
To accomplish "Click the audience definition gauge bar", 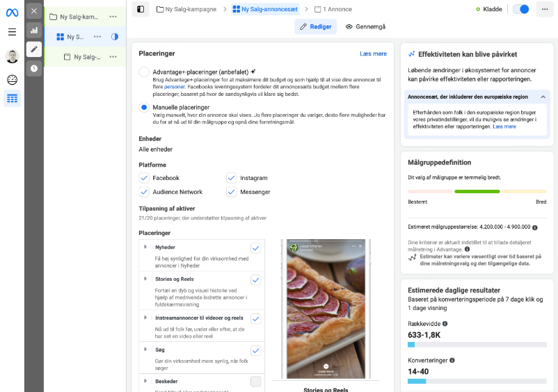I will 477,192.
